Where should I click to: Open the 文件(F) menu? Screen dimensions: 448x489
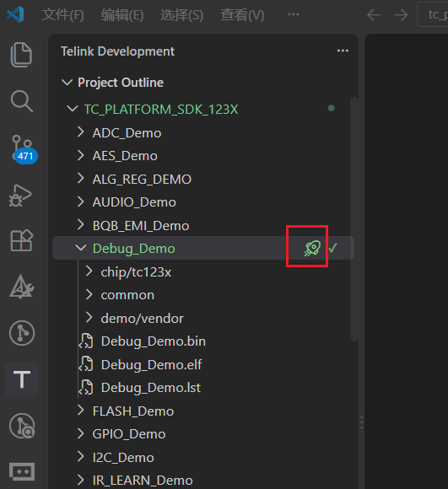(63, 14)
